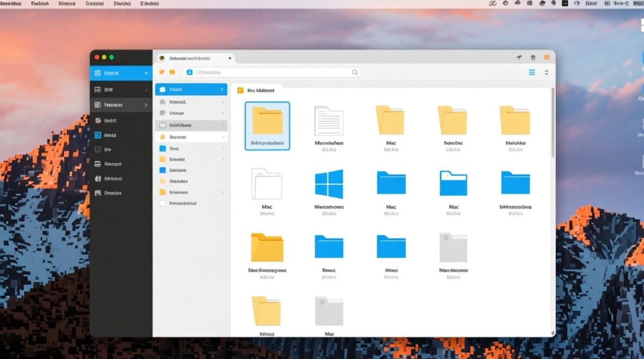Click inside the address search input field
The height and width of the screenshot is (359, 644).
coord(268,72)
